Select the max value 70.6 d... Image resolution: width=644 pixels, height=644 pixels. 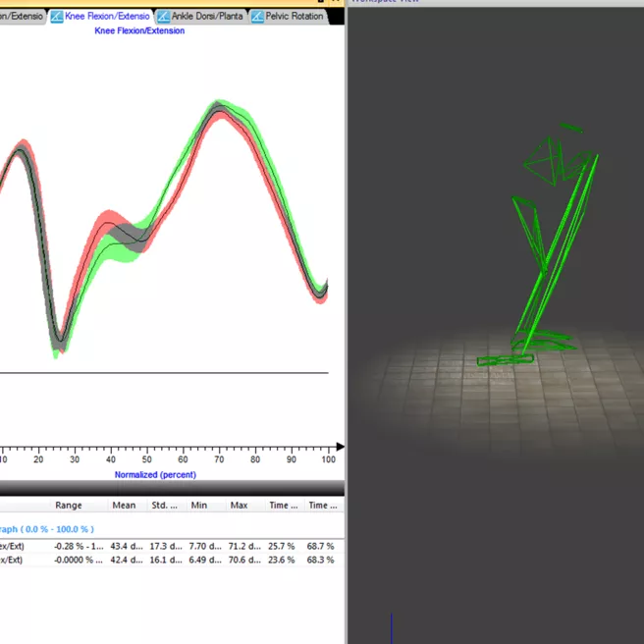coord(244,560)
